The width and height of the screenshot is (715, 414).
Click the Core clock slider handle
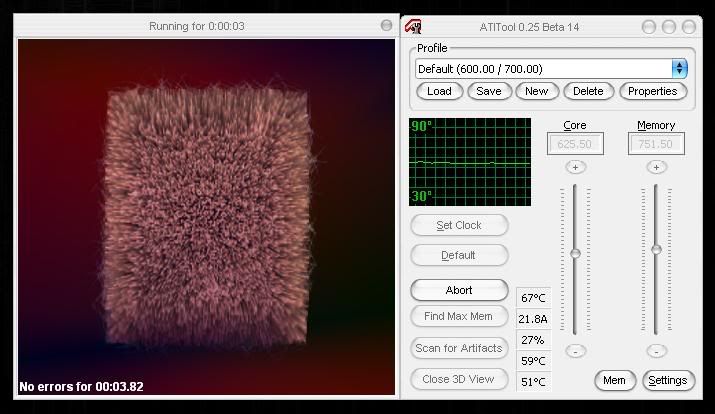(x=575, y=253)
